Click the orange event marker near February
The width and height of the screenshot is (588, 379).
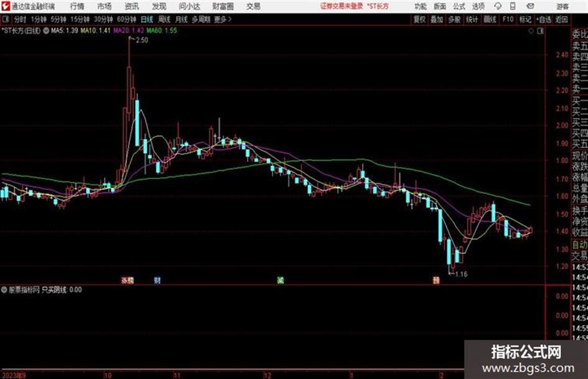(436, 280)
